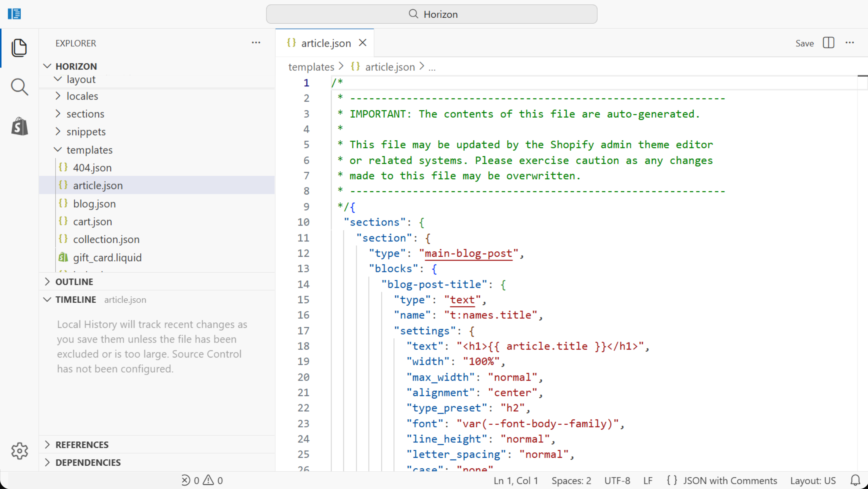868x489 pixels.
Task: Expand the sections folder
Action: [58, 114]
